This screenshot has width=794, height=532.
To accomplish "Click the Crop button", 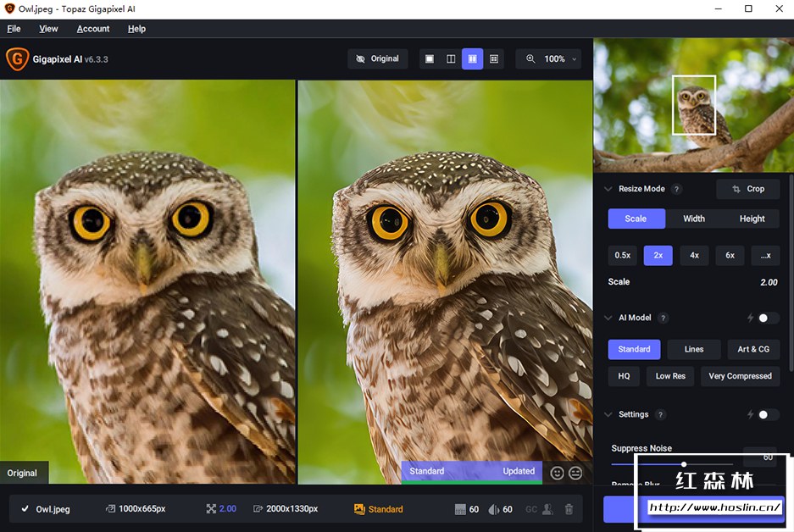I will (x=747, y=189).
